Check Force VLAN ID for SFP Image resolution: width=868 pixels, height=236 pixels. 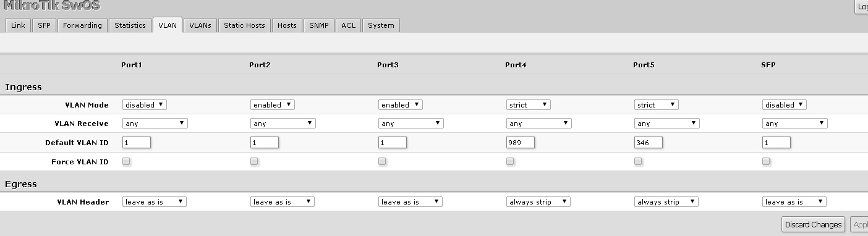tap(766, 161)
